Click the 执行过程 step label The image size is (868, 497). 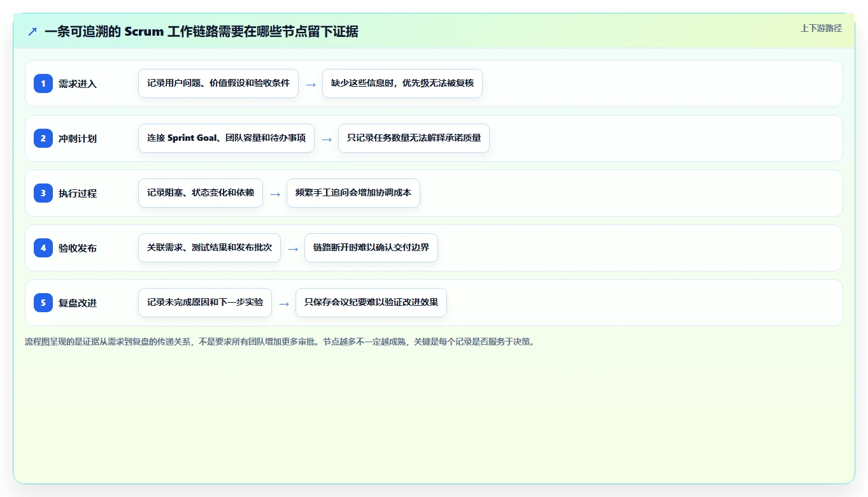pos(78,193)
